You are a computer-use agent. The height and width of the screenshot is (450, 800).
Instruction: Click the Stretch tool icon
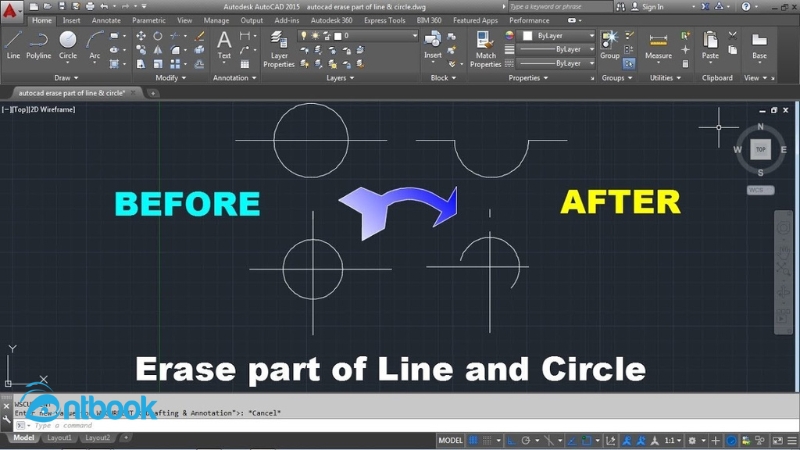tap(141, 64)
